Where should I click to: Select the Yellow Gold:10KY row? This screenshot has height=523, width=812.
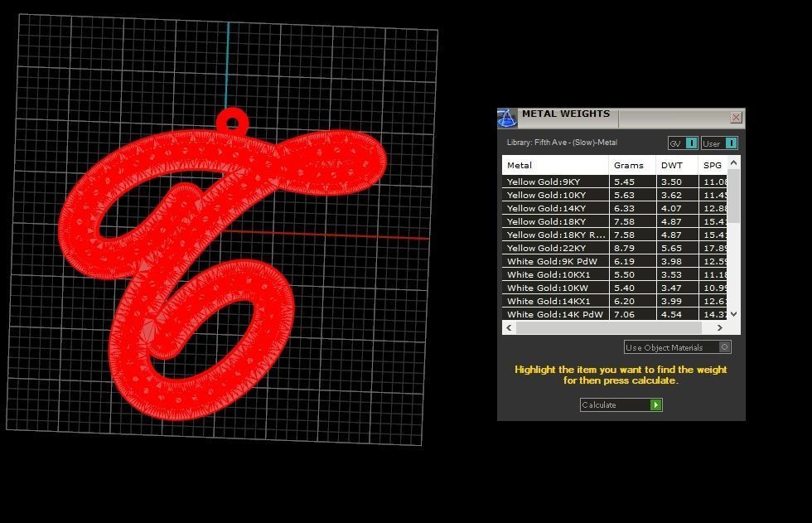pos(615,196)
